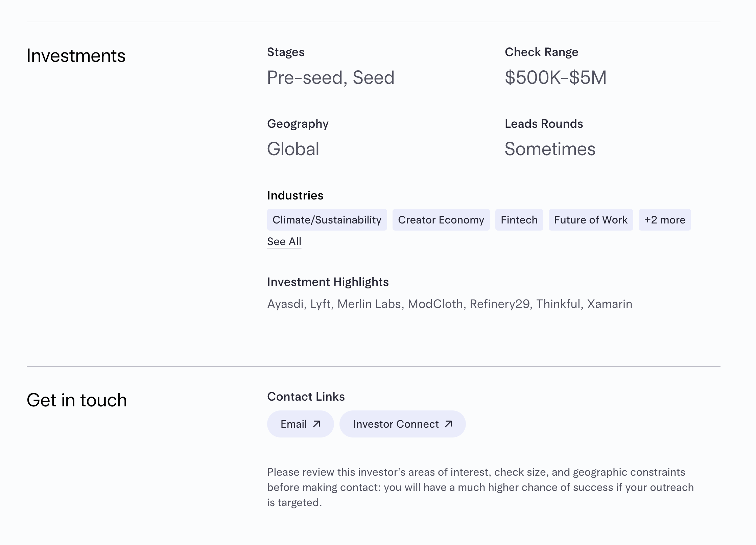Click the arrow icon beside Investor Connect

448,424
